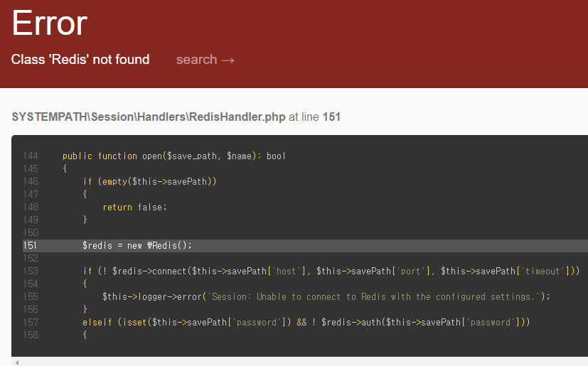Click line number 148 in the gutter
This screenshot has height=366, width=588.
31,207
